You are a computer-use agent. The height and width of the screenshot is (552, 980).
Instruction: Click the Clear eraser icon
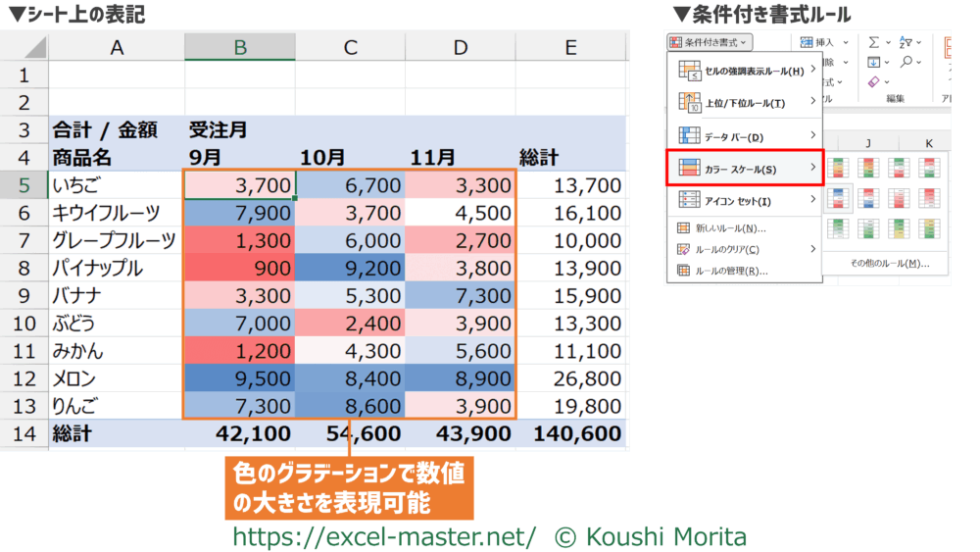pos(873,82)
